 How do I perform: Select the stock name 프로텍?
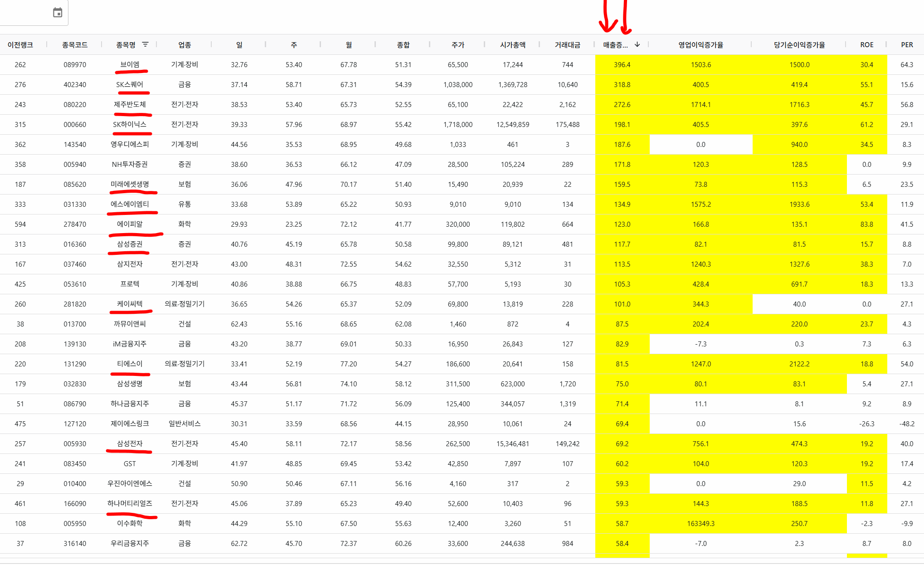pyautogui.click(x=130, y=284)
